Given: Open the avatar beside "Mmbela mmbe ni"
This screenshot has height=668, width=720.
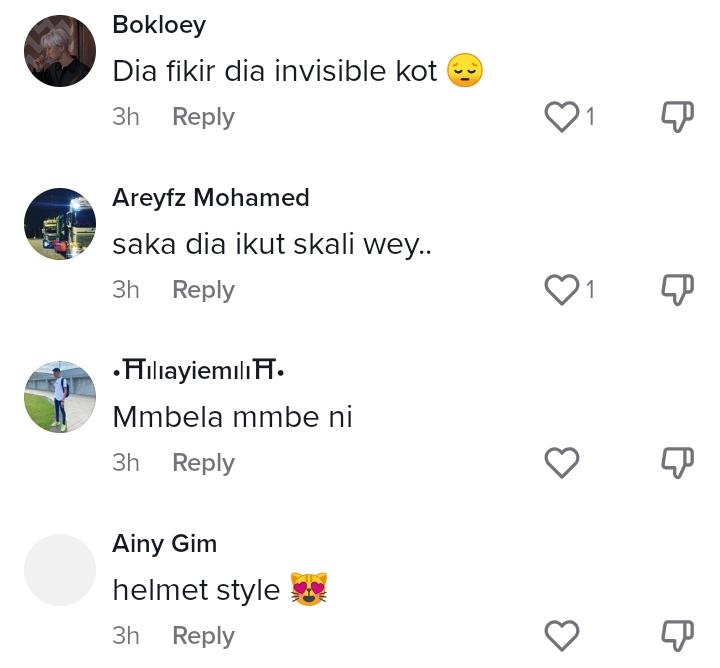Looking at the screenshot, I should point(60,397).
